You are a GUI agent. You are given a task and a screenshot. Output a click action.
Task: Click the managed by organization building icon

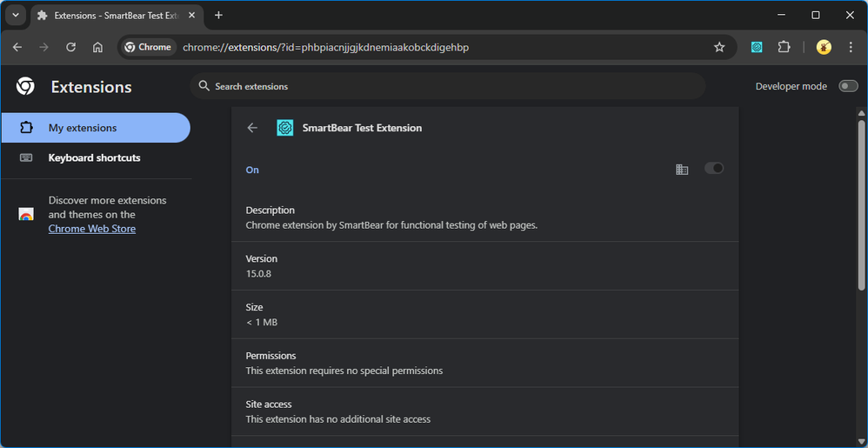pyautogui.click(x=682, y=169)
